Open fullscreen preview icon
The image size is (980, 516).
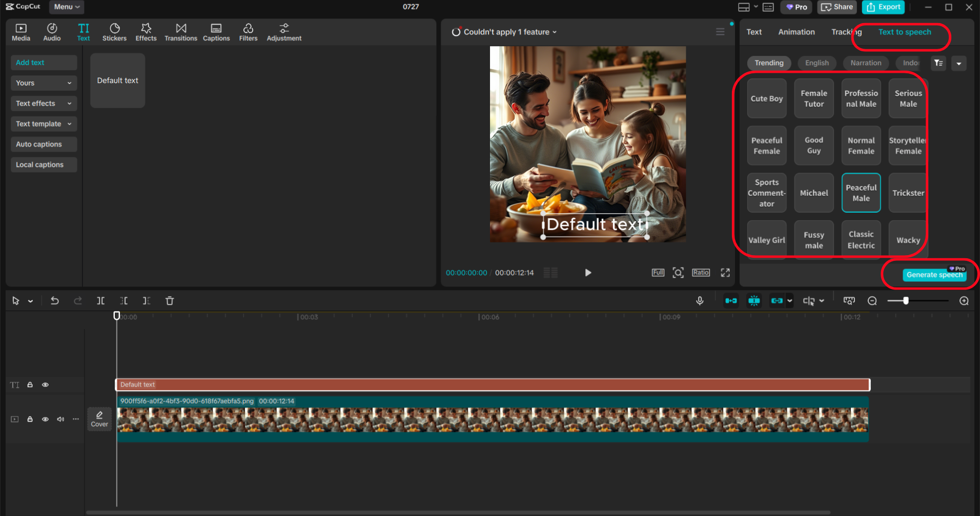point(725,273)
